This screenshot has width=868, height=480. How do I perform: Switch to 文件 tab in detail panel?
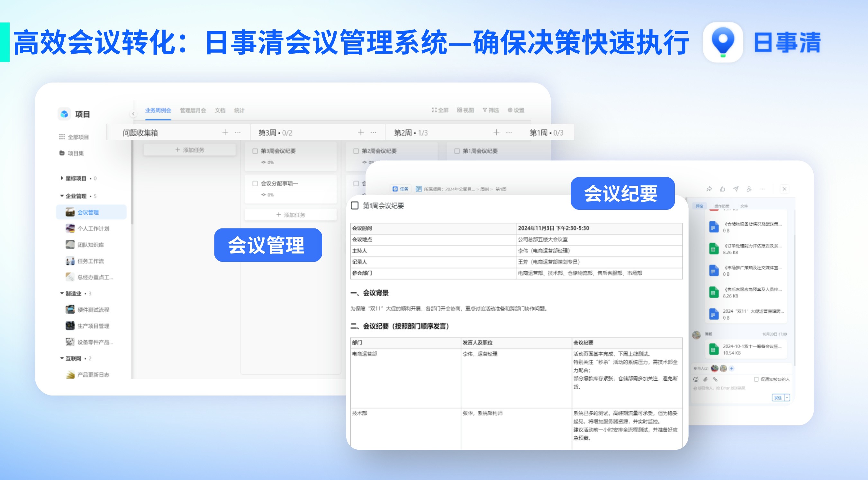[744, 206]
